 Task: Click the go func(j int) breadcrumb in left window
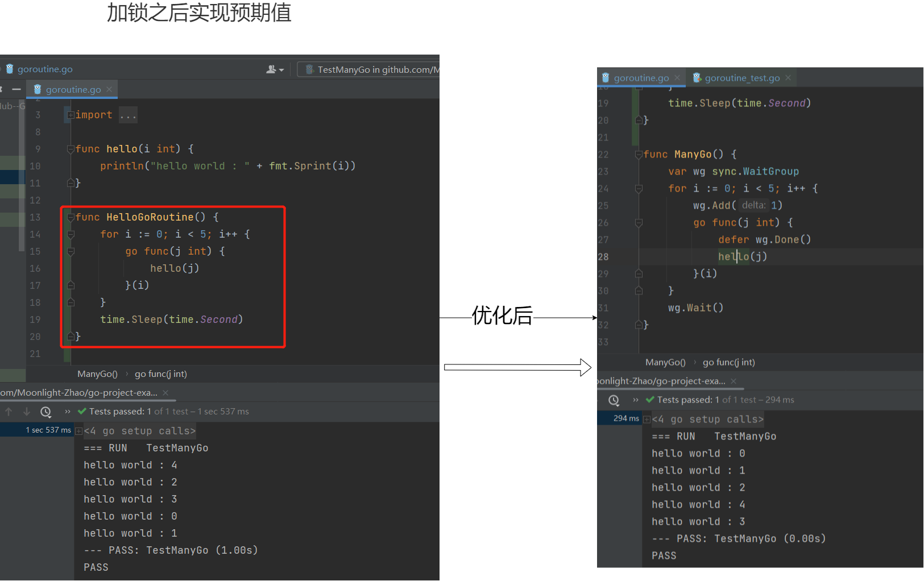(161, 374)
